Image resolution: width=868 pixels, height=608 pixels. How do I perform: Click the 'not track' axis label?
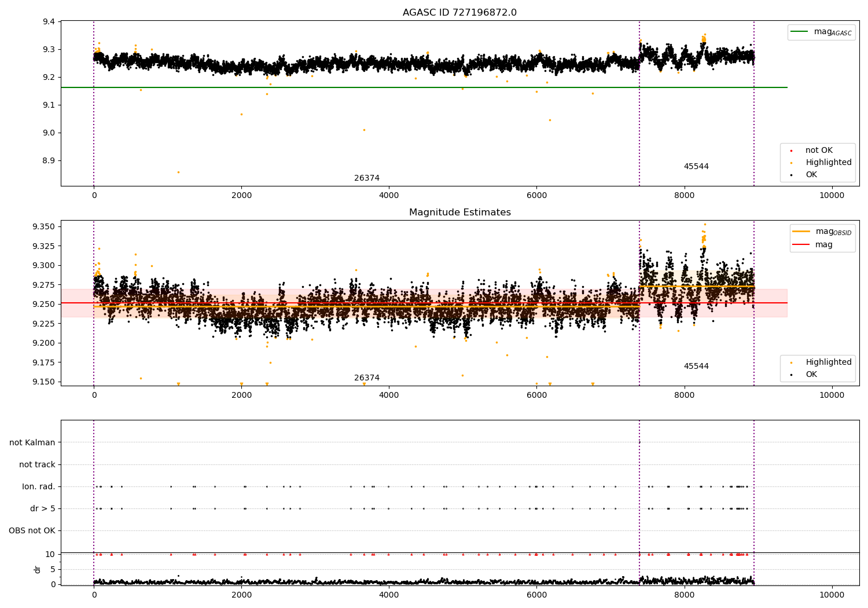pos(37,465)
